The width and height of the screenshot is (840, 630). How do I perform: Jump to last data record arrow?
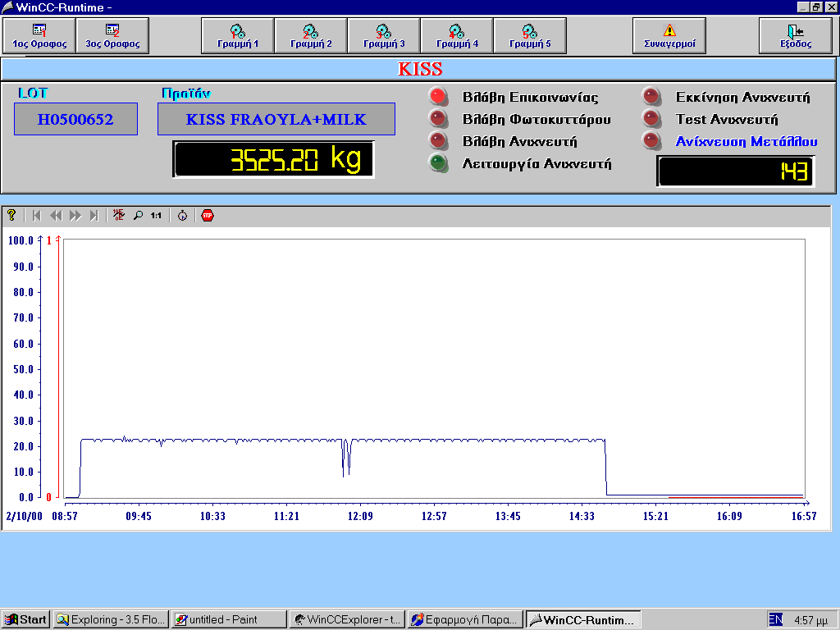point(94,216)
